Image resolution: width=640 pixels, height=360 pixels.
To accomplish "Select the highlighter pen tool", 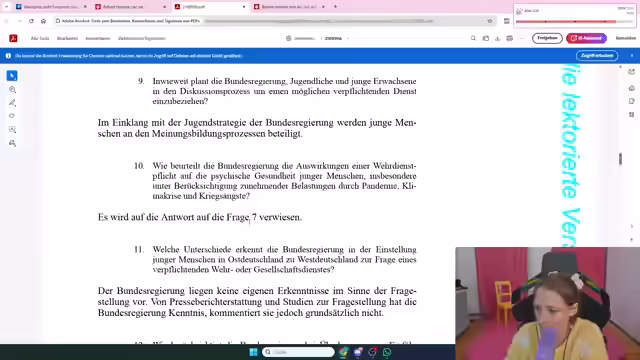I will 12,103.
